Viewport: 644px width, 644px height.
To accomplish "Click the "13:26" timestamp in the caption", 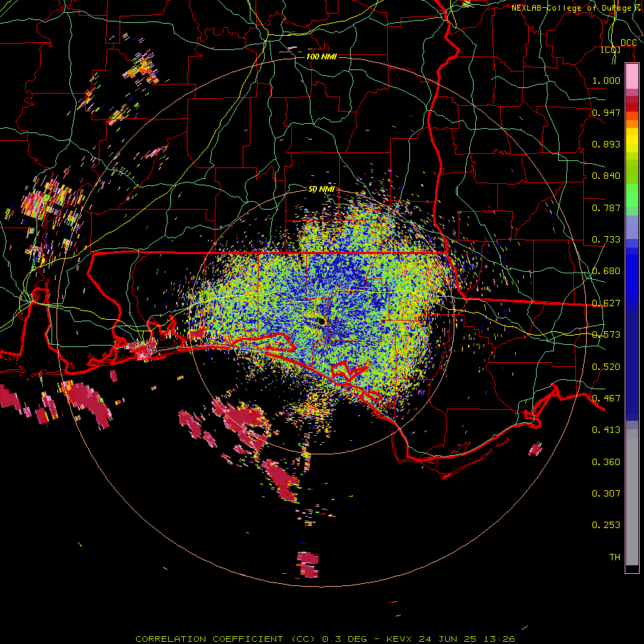I will [499, 639].
